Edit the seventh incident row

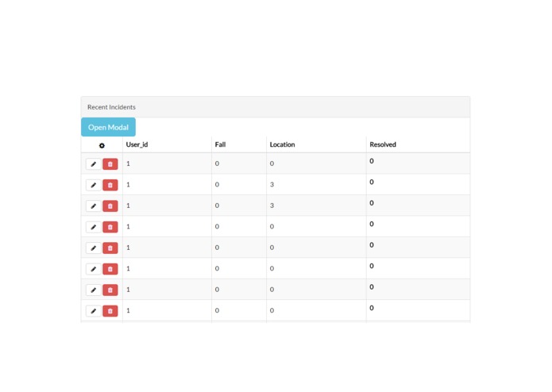click(x=93, y=290)
